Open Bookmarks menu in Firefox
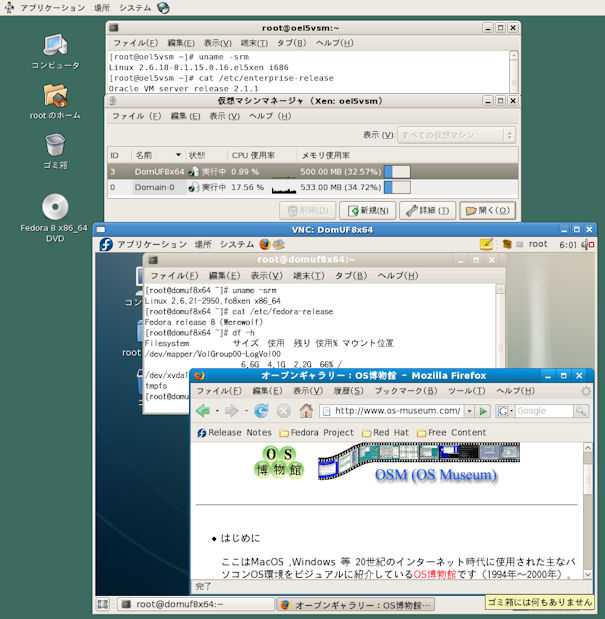Viewport: 605px width, 619px height. (x=406, y=390)
